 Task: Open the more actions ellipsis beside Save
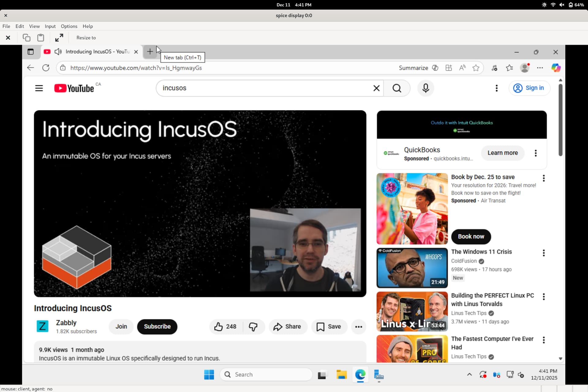(358, 326)
